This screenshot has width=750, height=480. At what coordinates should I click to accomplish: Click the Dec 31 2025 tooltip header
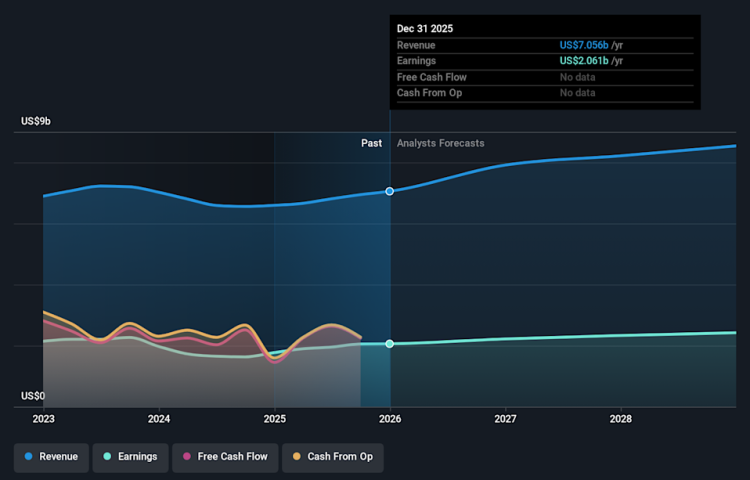pyautogui.click(x=425, y=28)
